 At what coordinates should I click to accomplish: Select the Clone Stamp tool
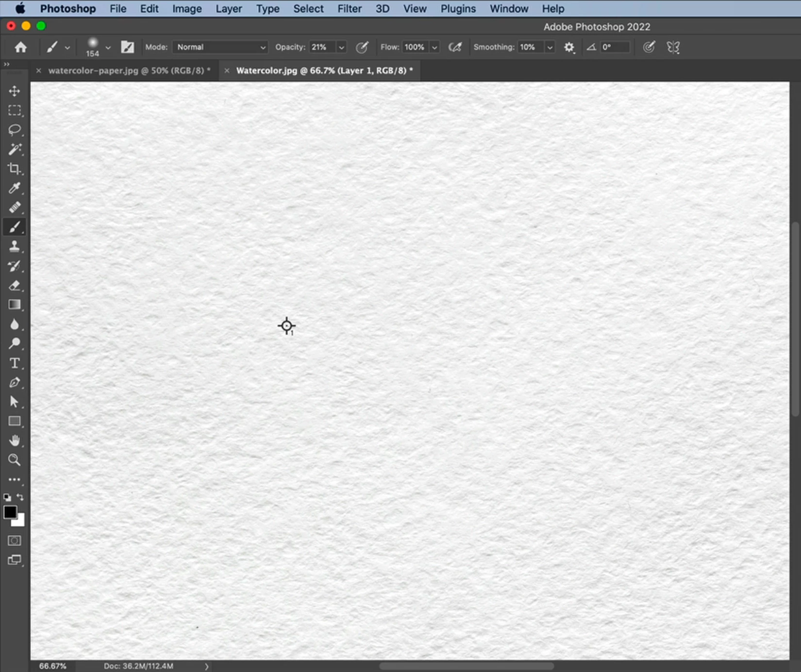(15, 246)
